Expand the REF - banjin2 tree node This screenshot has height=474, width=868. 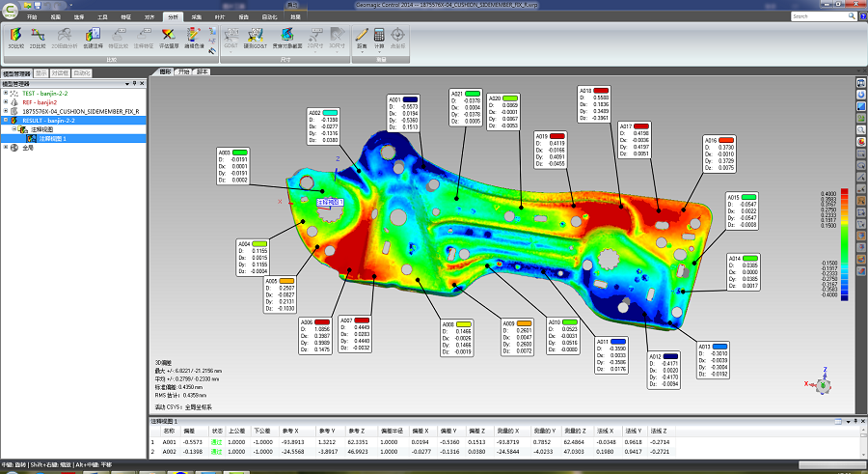[x=6, y=101]
